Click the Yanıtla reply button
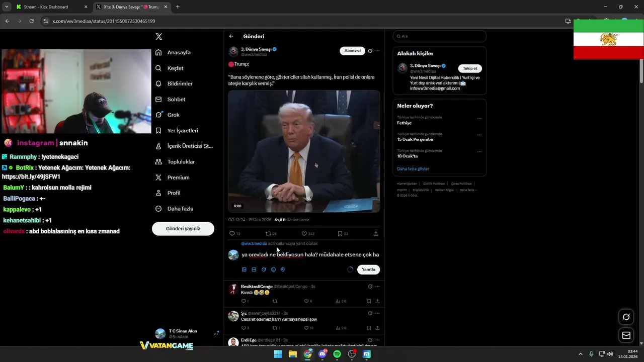Screen dimensions: 644x362 pos(369,269)
